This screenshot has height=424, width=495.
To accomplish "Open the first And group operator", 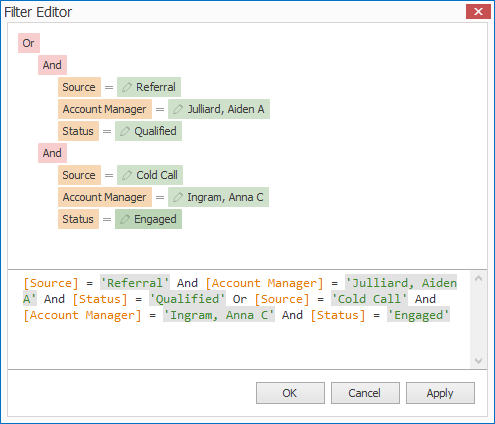I will point(52,65).
